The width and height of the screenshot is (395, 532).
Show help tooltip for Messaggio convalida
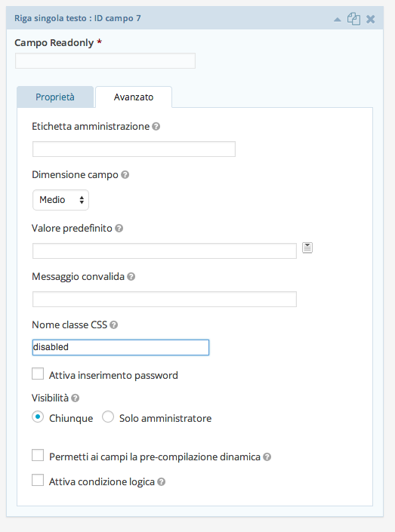pos(131,277)
